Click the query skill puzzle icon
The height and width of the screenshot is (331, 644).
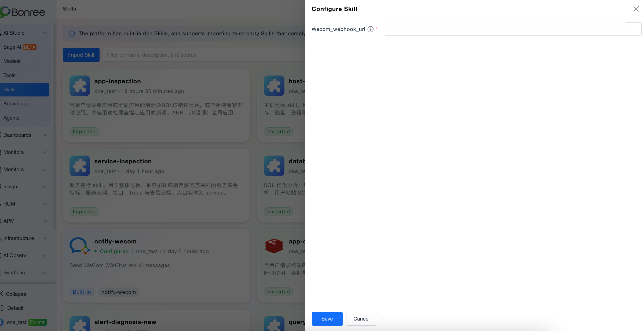274,324
